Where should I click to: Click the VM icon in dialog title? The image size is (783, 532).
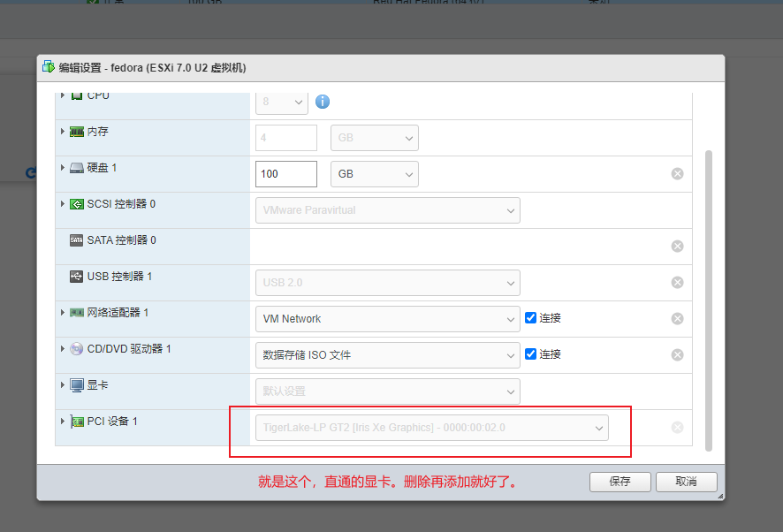49,66
